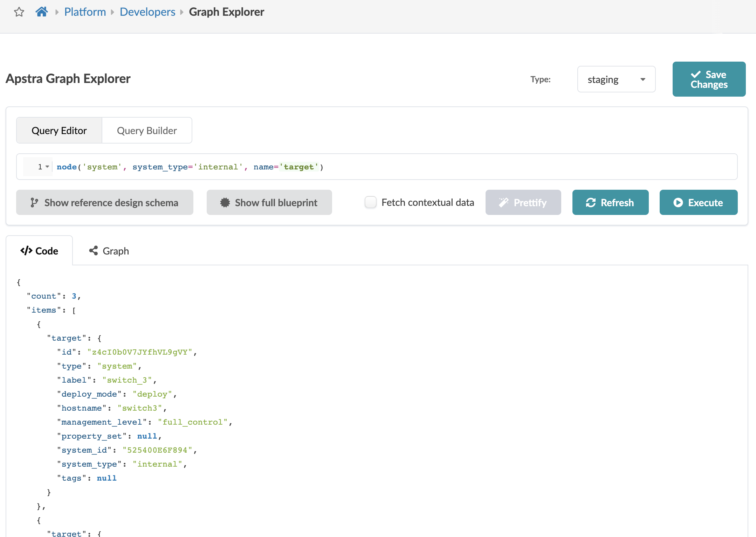Go to home via house icon
This screenshot has height=537, width=756.
(x=42, y=12)
